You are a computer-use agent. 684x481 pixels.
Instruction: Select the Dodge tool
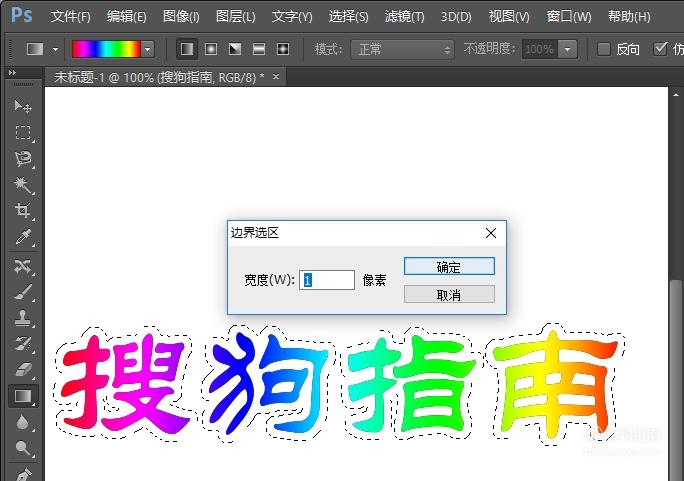(x=22, y=448)
